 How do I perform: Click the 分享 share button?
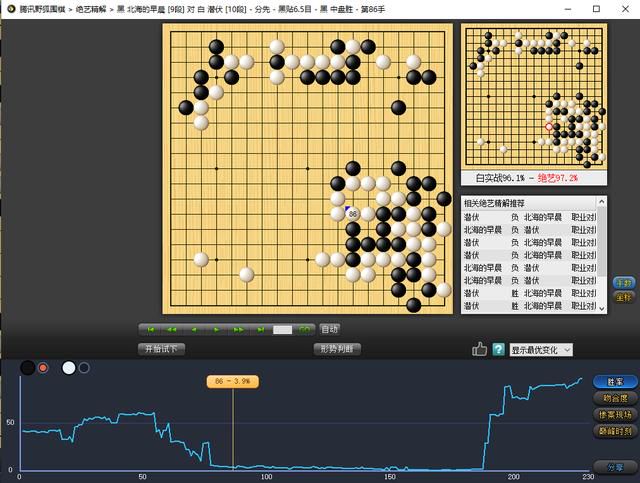click(615, 467)
